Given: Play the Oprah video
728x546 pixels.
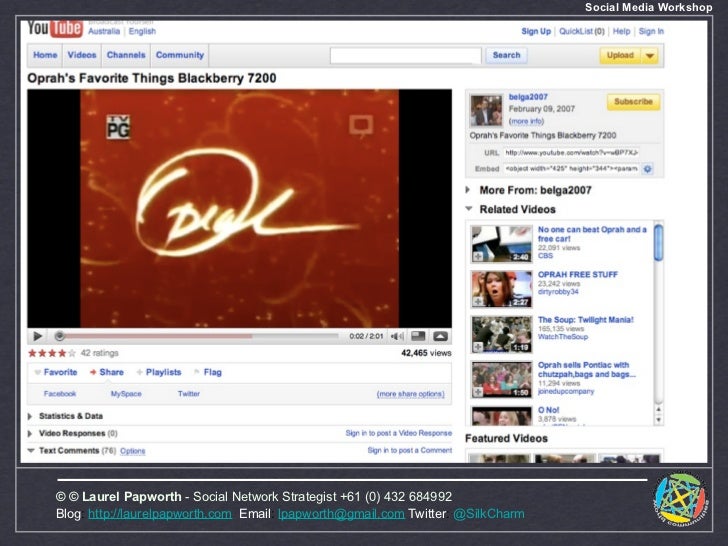Looking at the screenshot, I should [38, 336].
